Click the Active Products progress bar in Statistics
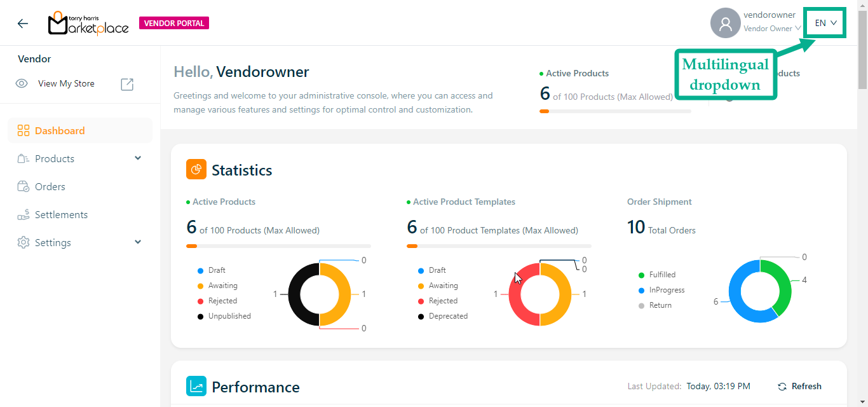The width and height of the screenshot is (868, 407). (x=278, y=246)
